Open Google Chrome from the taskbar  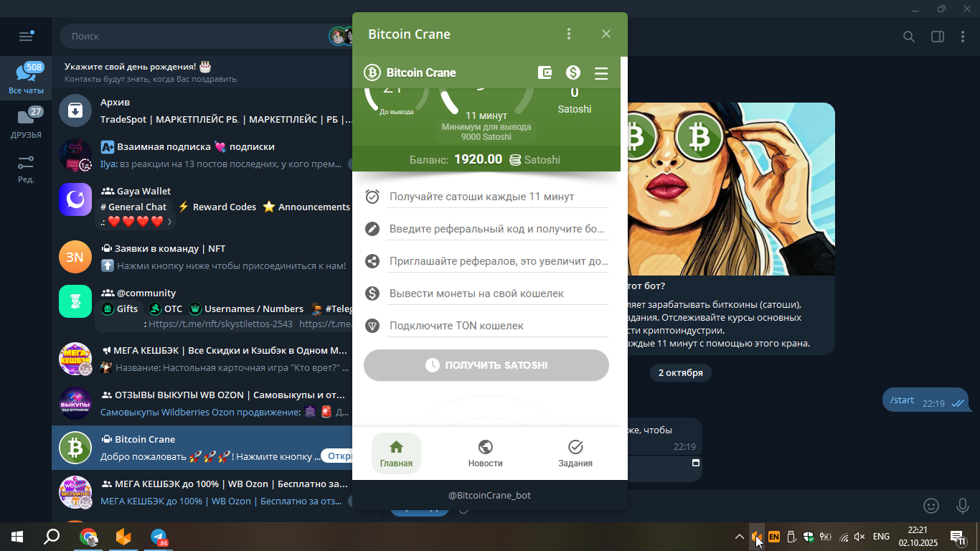(x=88, y=537)
